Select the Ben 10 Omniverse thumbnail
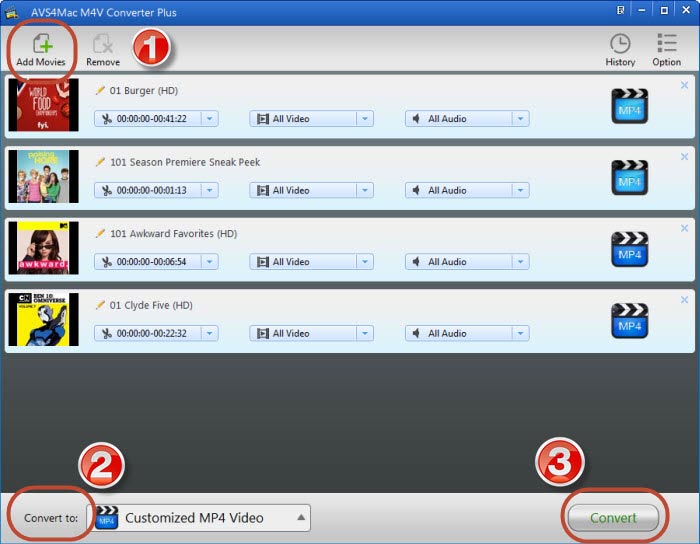 [x=43, y=320]
